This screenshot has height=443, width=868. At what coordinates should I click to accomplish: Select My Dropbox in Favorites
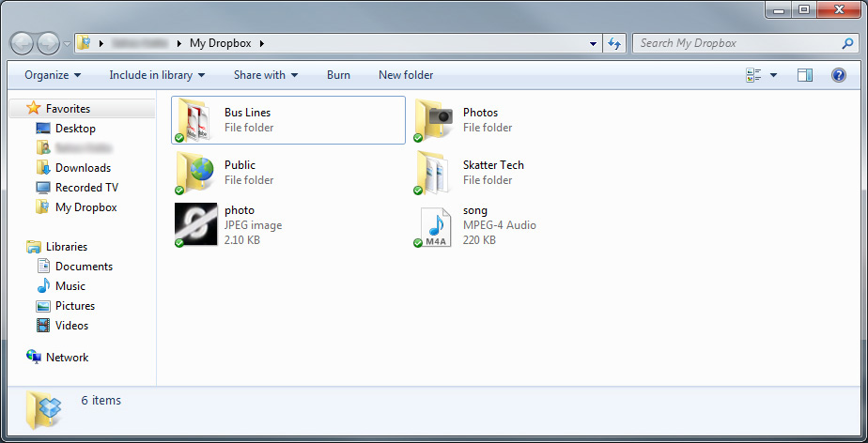[85, 207]
